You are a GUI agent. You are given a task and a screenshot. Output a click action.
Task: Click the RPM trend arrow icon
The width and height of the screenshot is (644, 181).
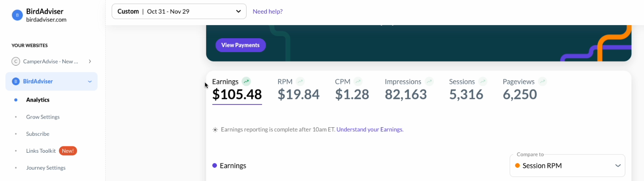coord(300,82)
